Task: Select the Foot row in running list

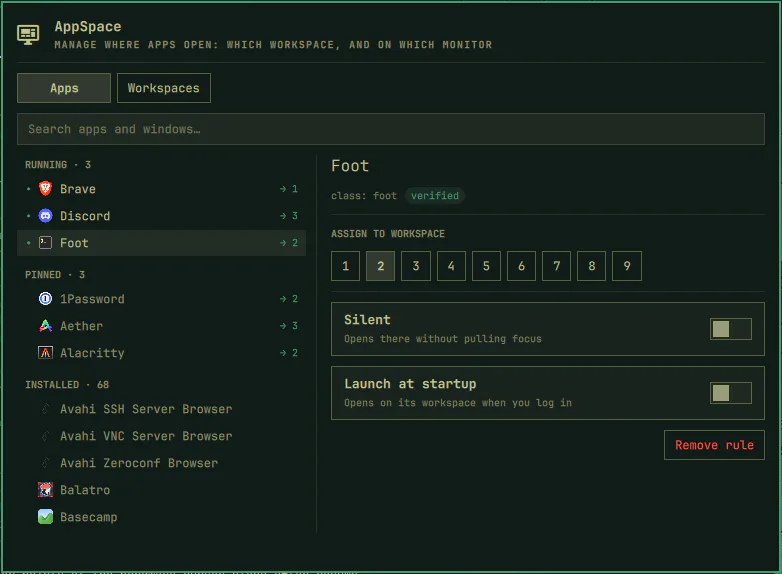Action: point(162,242)
